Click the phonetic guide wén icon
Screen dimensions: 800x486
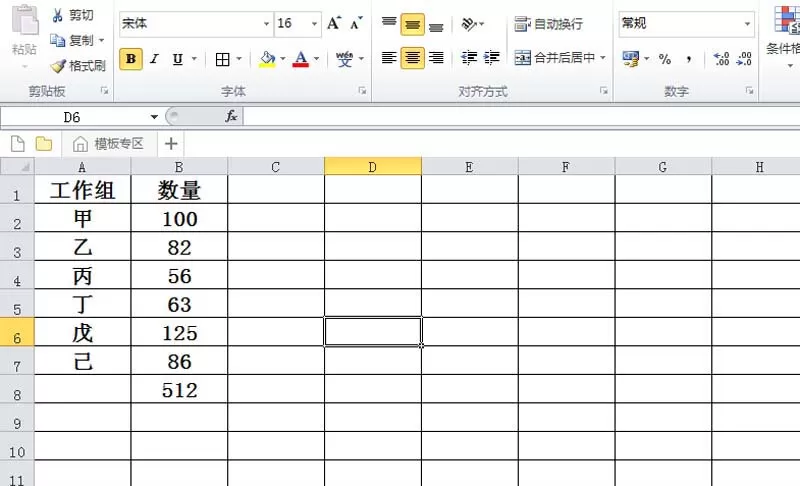344,59
